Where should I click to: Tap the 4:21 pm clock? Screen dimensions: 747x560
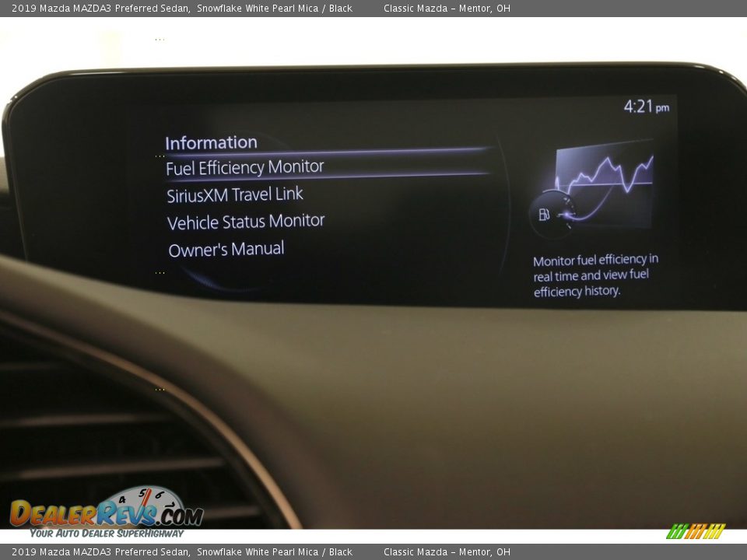pos(645,107)
